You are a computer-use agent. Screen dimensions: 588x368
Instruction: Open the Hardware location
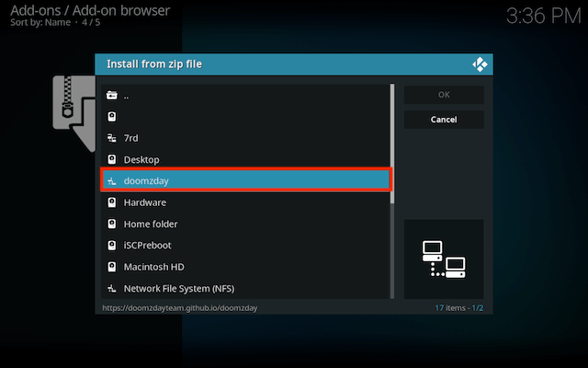click(x=245, y=202)
